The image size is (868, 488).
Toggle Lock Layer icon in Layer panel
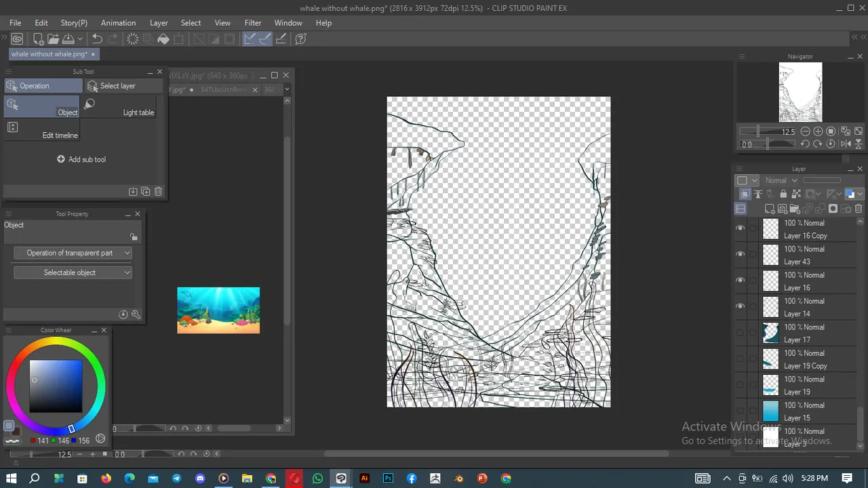click(783, 195)
